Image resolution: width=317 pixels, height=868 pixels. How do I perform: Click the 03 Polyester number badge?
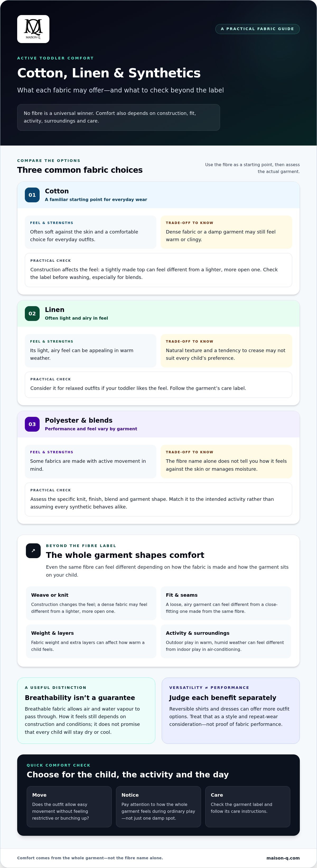(32, 424)
